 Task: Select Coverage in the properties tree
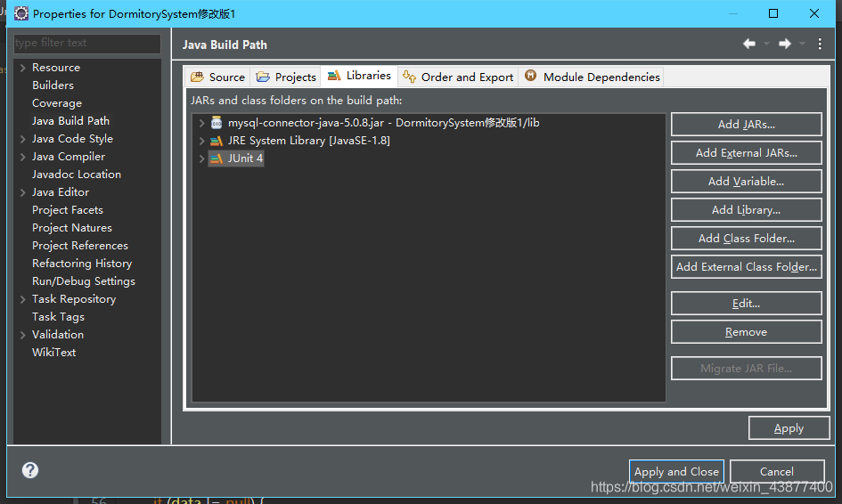pyautogui.click(x=57, y=103)
